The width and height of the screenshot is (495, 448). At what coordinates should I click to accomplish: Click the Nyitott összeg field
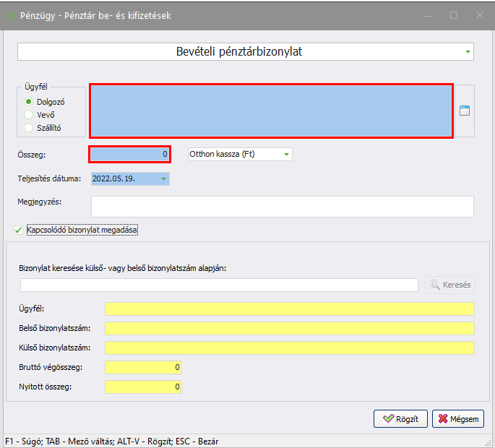tap(142, 387)
